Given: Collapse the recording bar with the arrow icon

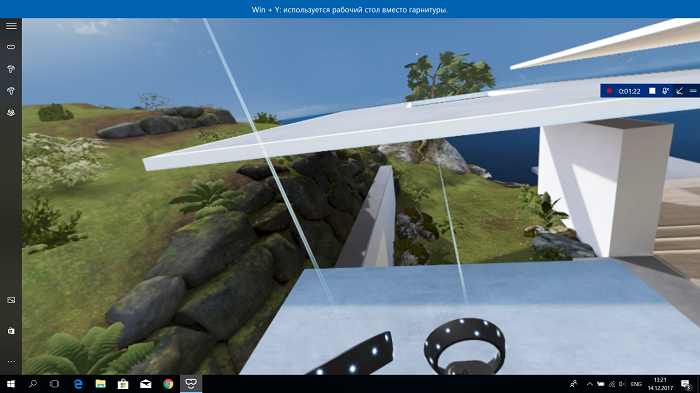Looking at the screenshot, I should tap(679, 91).
